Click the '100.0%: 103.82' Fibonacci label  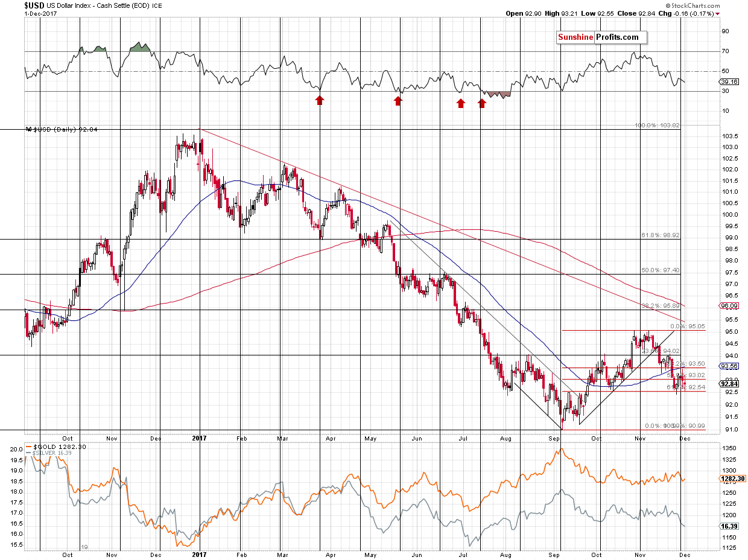pos(658,126)
